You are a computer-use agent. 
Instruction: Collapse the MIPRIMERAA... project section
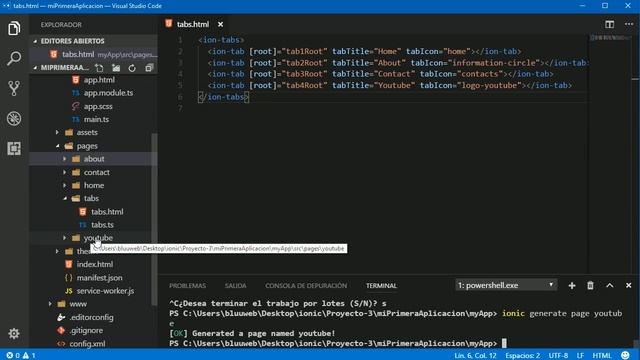35,68
